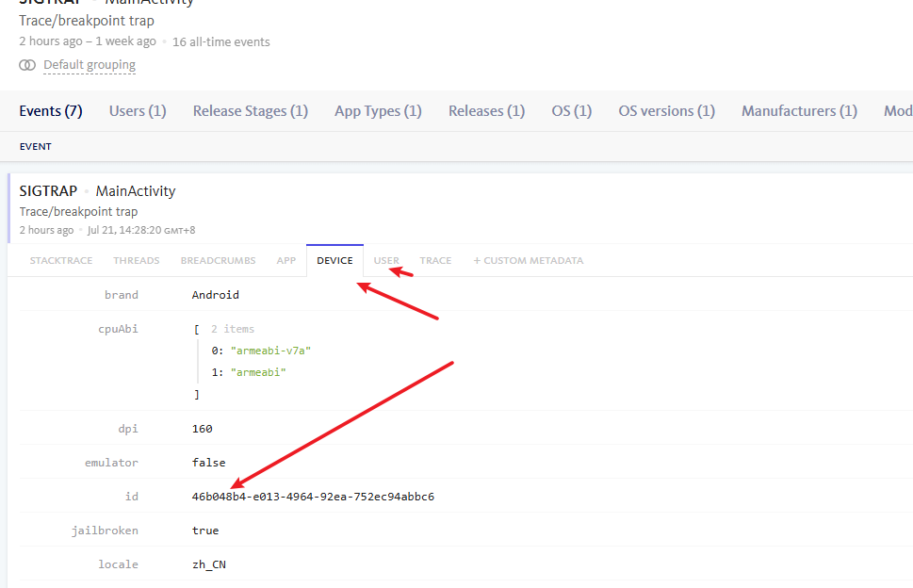Click the SIGTRAP MainActivity event title
The image size is (913, 588).
[97, 191]
